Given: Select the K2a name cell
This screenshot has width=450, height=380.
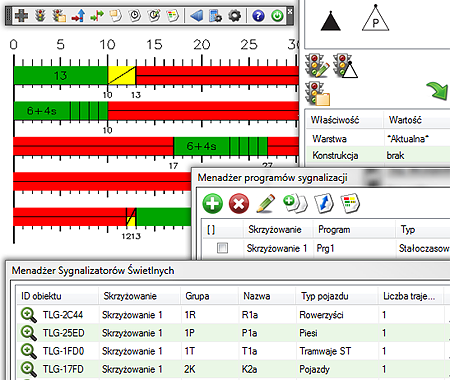Looking at the screenshot, I should point(267,369).
